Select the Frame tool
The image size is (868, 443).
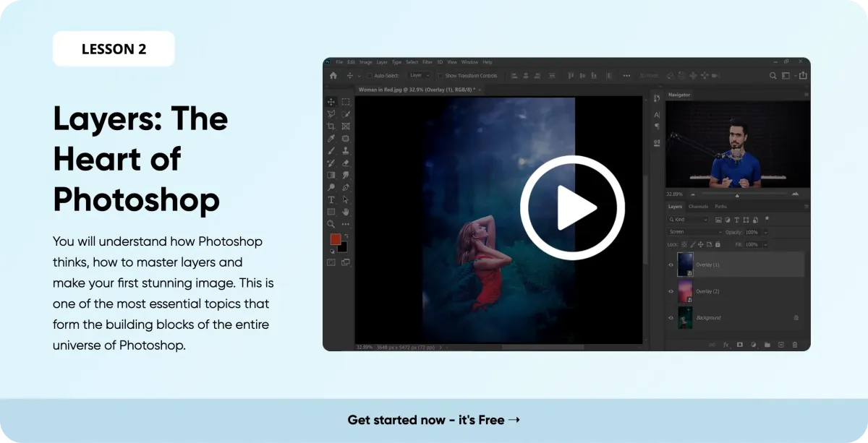(346, 126)
